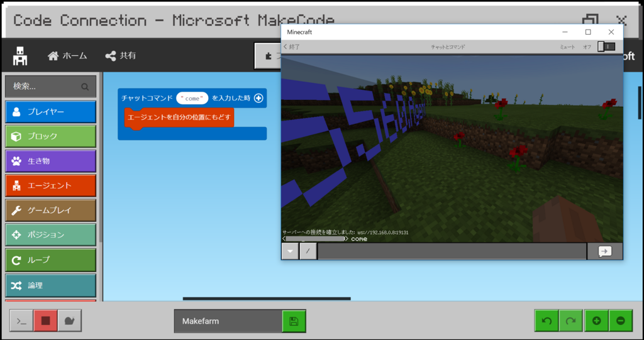644x340 pixels.
Task: Click the plus icon on chat command block
Action: [x=258, y=98]
